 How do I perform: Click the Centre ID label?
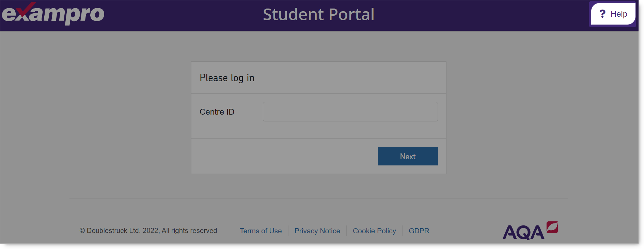pyautogui.click(x=217, y=112)
